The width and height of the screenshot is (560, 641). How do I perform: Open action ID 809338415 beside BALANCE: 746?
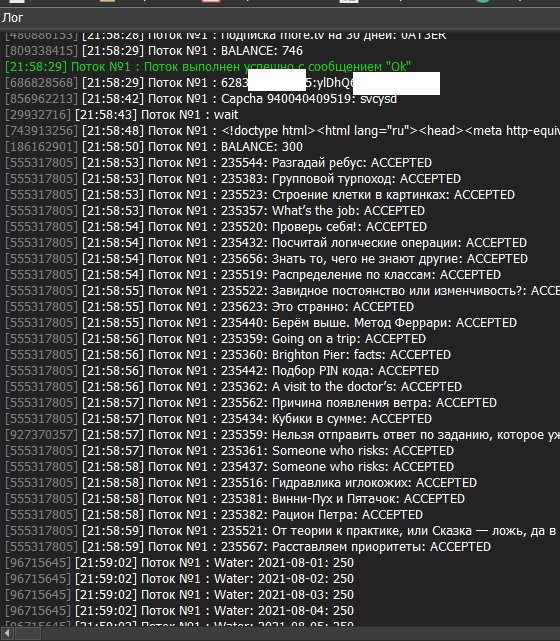(41, 51)
